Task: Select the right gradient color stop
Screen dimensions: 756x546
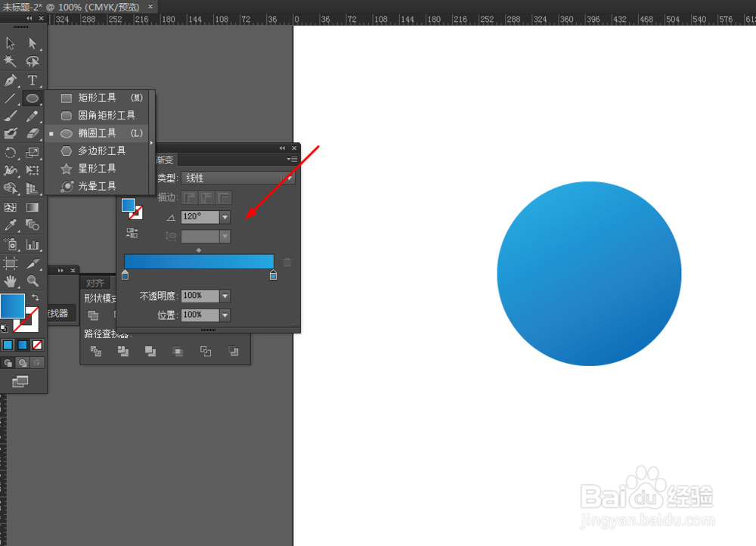Action: point(274,275)
